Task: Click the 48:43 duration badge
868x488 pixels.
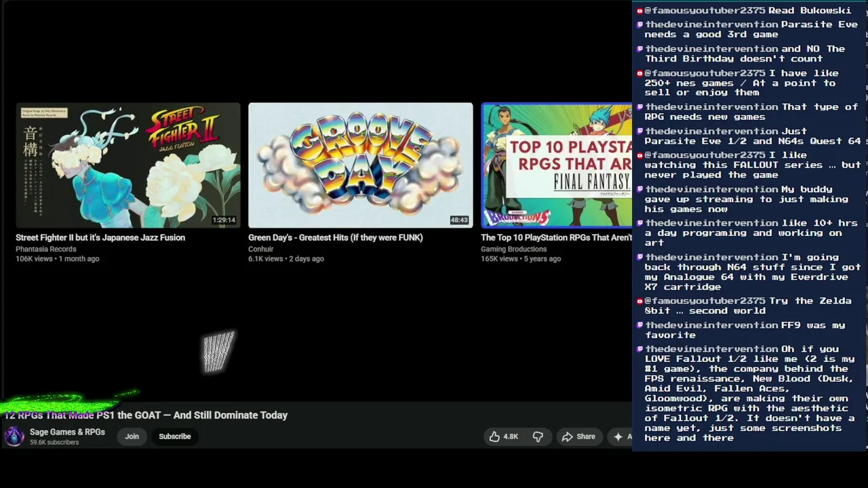Action: (459, 220)
